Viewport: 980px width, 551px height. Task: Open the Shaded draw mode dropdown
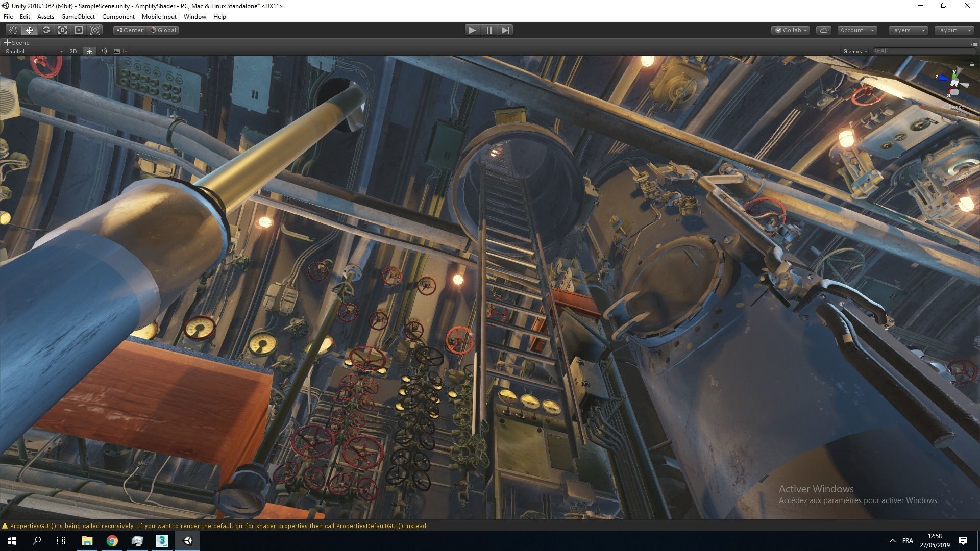tap(34, 51)
